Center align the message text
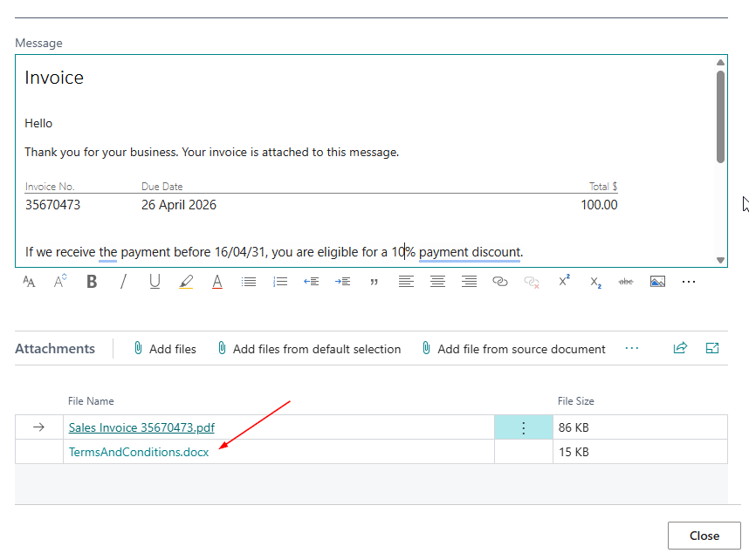The height and width of the screenshot is (560, 749). click(x=437, y=282)
